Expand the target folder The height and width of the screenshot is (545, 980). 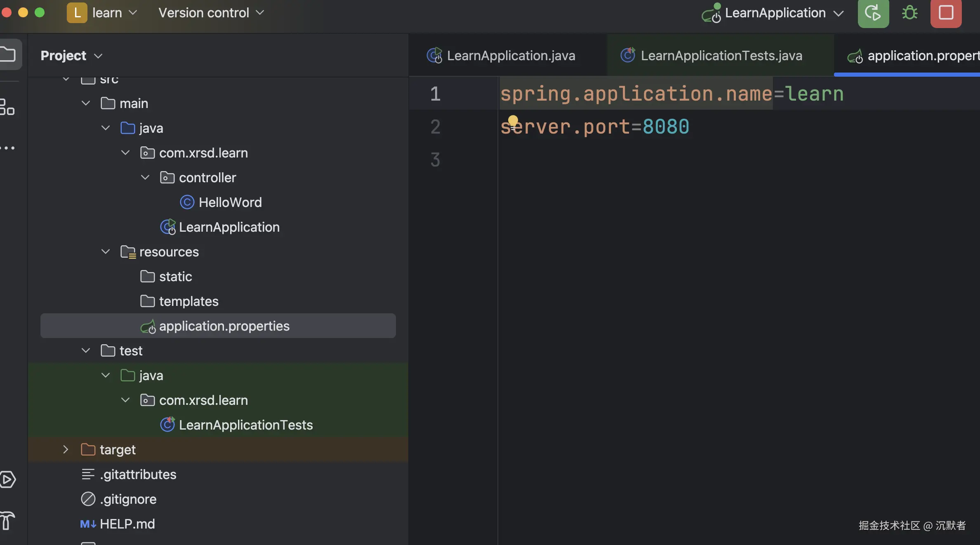[66, 449]
